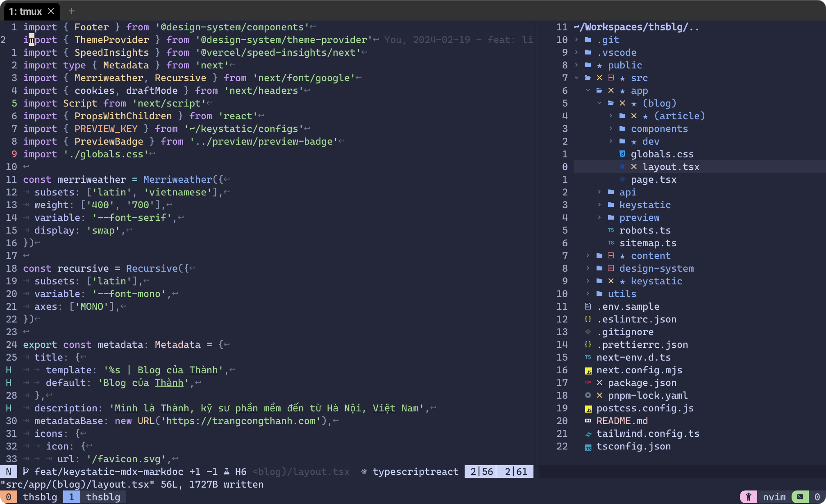Click the React icon beside page.tsx
This screenshot has width=826, height=504.
coord(622,179)
